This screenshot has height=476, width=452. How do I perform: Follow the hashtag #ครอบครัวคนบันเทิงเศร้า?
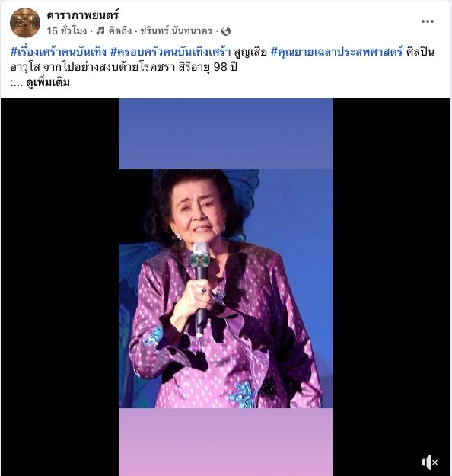[170, 52]
